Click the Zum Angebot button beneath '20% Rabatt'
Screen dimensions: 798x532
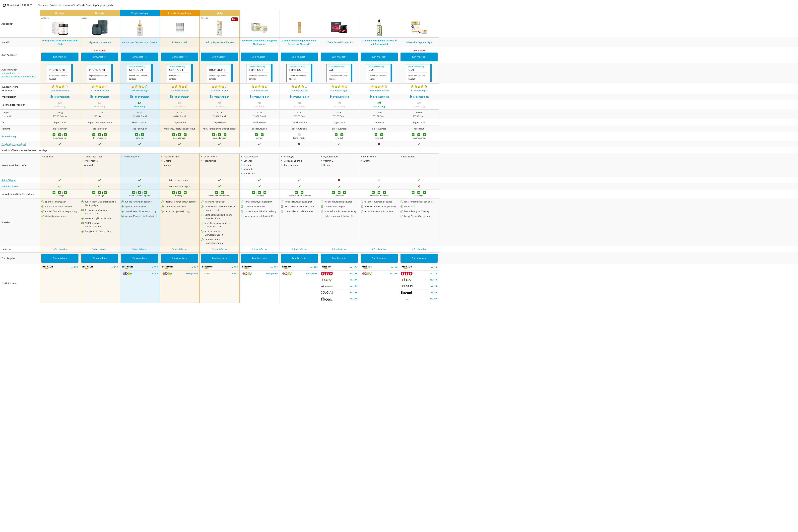coord(419,57)
